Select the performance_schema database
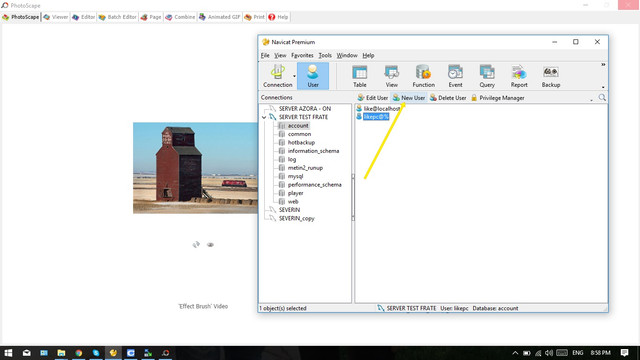640x360 pixels. point(314,184)
